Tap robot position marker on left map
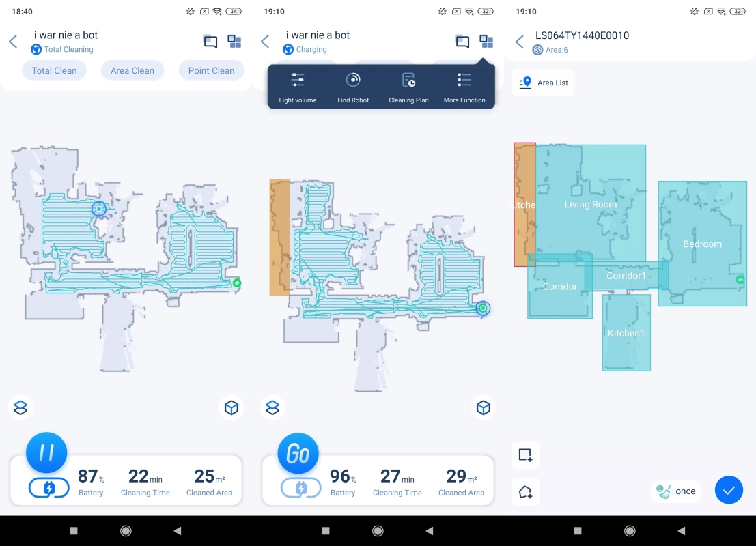 pyautogui.click(x=99, y=209)
